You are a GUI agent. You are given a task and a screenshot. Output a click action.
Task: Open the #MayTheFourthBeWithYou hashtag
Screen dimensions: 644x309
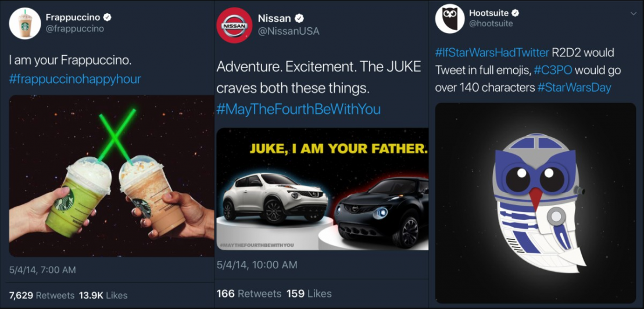pos(298,109)
